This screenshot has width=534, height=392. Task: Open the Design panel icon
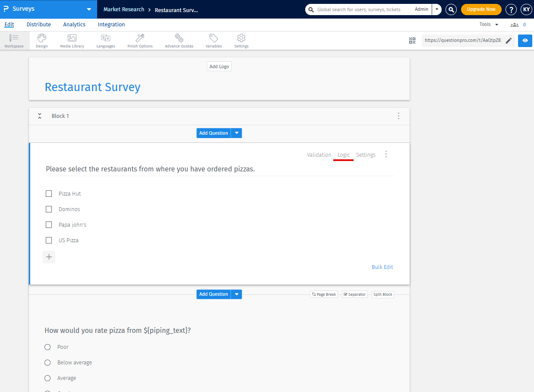click(41, 41)
